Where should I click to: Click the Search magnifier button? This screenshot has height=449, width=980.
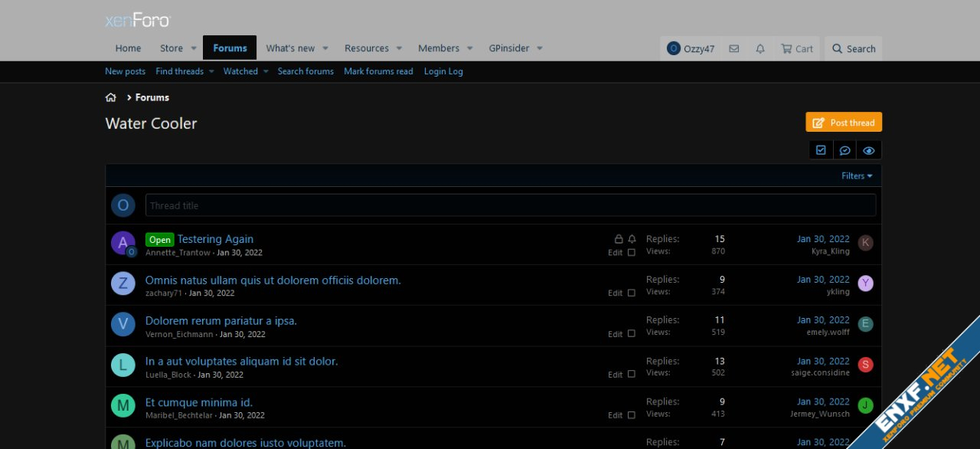[854, 48]
